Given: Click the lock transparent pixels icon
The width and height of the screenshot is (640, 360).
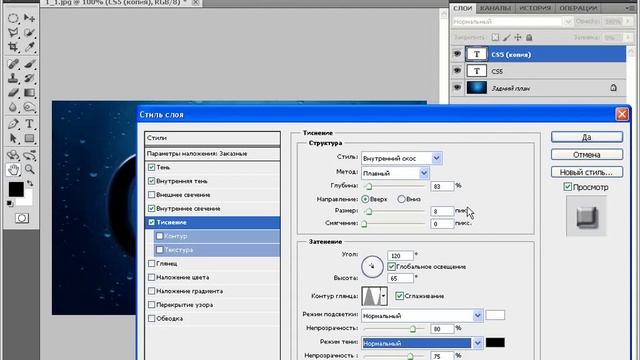Looking at the screenshot, I should [495, 38].
